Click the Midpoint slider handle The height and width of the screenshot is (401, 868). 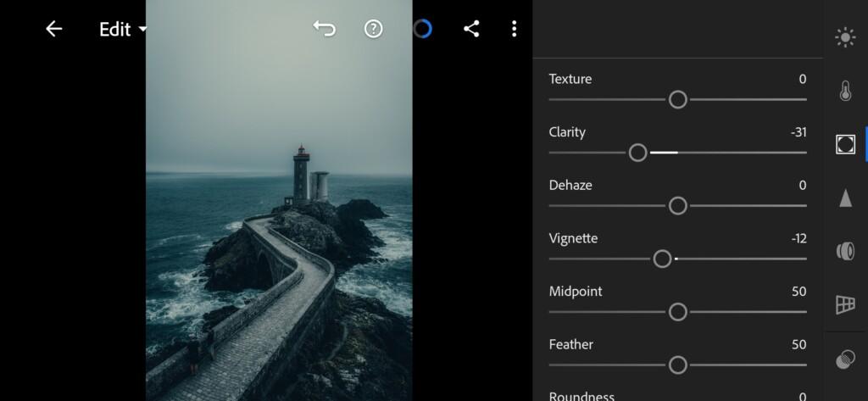(677, 312)
